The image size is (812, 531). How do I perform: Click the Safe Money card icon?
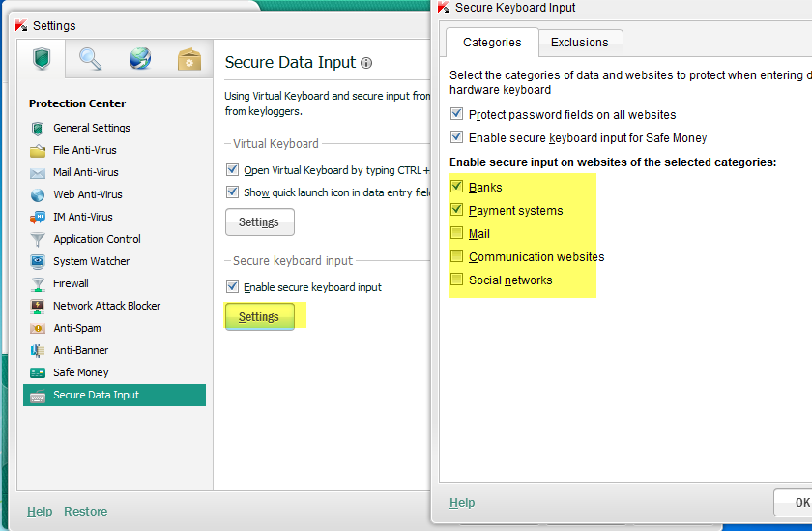tap(38, 373)
